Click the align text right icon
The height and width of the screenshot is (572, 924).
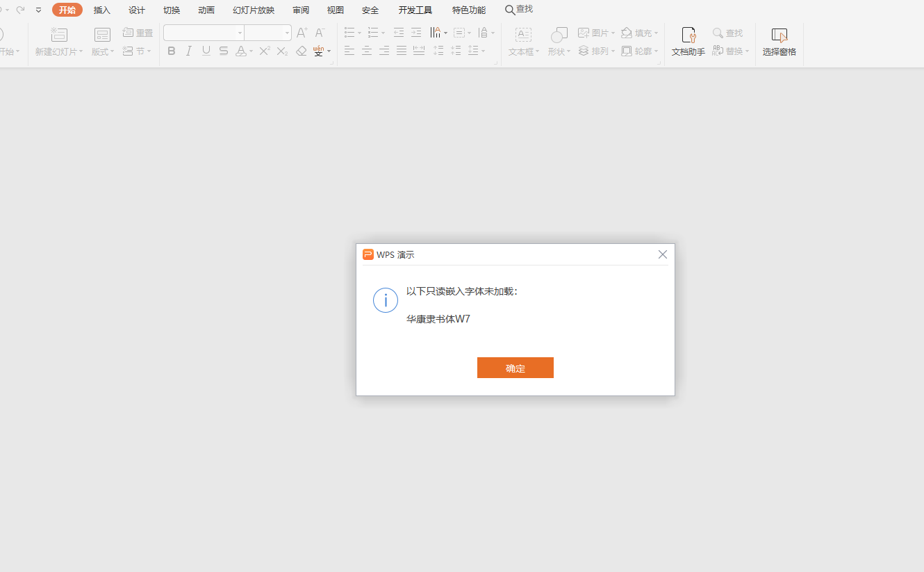pos(384,51)
